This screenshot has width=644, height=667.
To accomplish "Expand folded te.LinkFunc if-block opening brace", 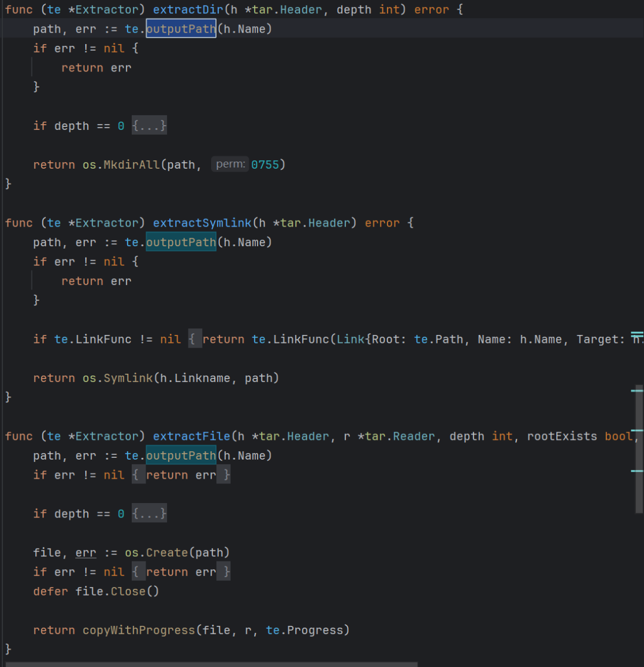I will 192,339.
